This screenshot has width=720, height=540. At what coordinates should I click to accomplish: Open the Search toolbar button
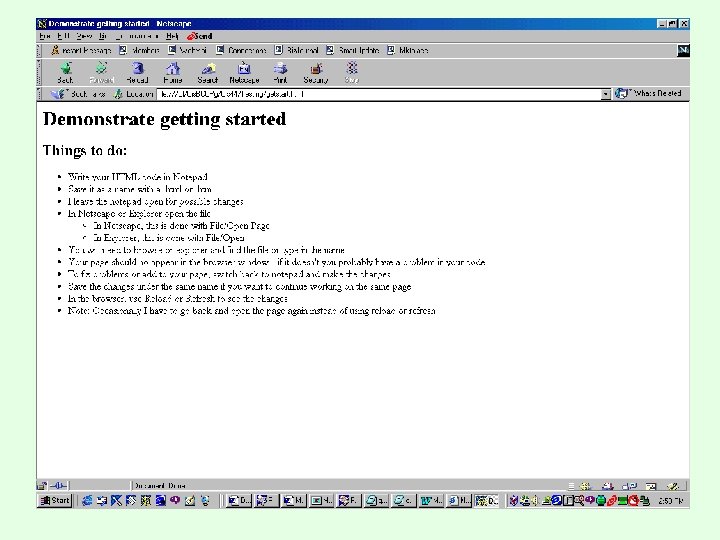tap(208, 73)
